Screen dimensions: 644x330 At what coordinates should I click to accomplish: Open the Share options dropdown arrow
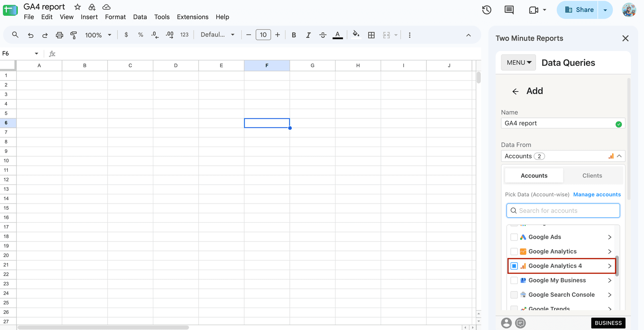click(x=605, y=10)
